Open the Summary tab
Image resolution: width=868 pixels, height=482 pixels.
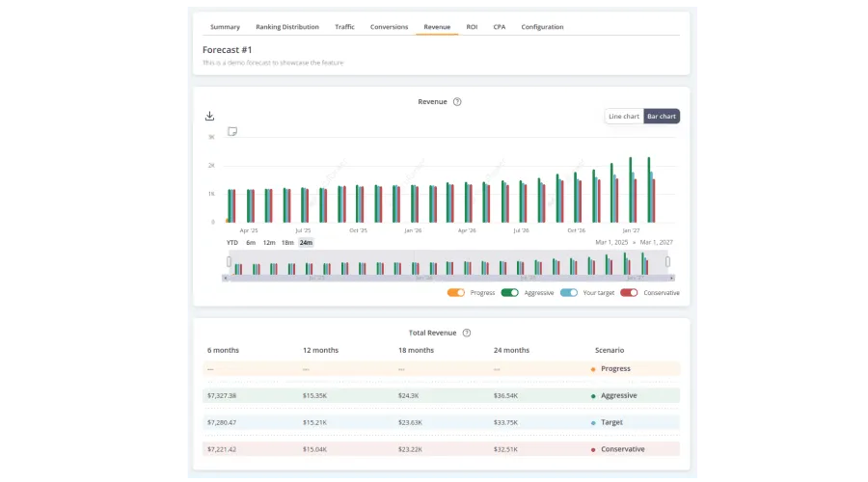coord(225,27)
